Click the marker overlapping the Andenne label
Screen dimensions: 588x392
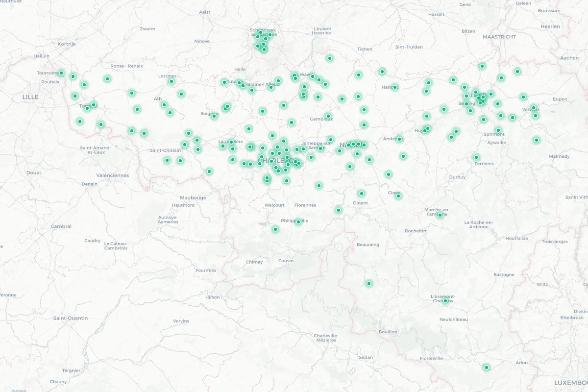399,139
